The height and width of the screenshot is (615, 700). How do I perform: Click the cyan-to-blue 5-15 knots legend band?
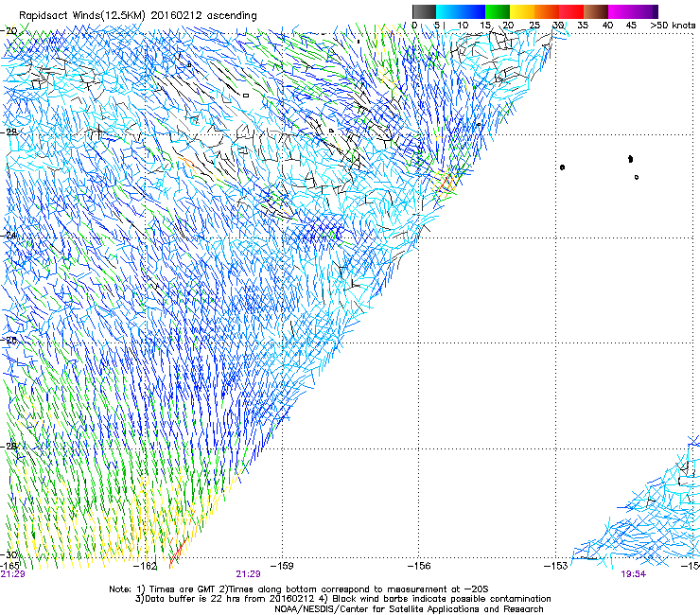coord(461,11)
